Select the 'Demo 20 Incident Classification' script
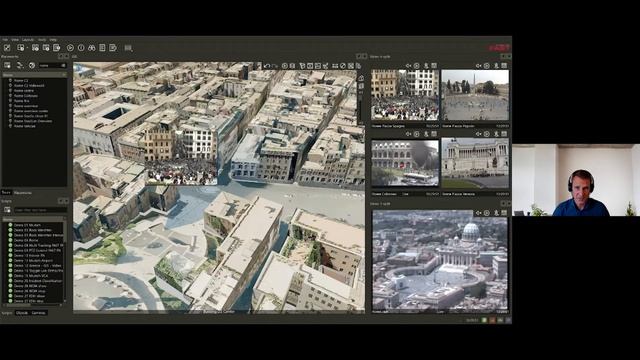The width and height of the screenshot is (640, 360). tap(38, 281)
